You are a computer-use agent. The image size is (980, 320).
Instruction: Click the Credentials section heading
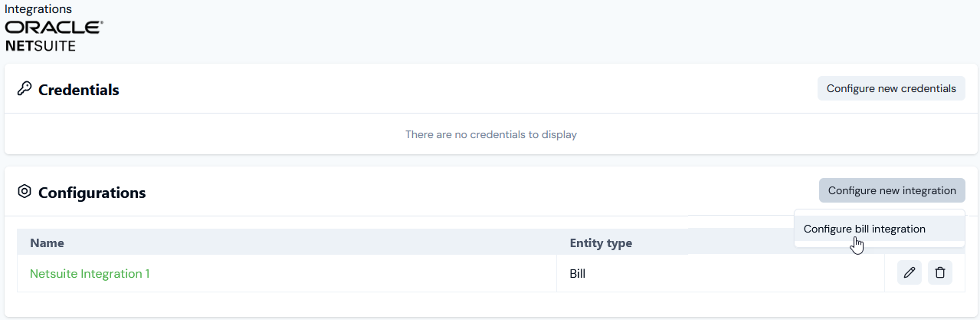[x=79, y=90]
